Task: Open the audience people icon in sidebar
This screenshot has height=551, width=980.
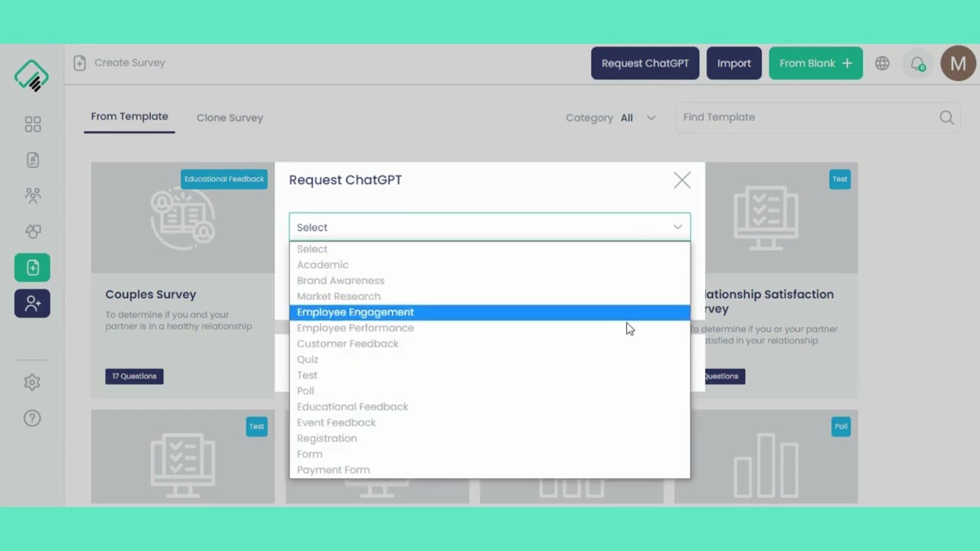Action: coord(33,195)
